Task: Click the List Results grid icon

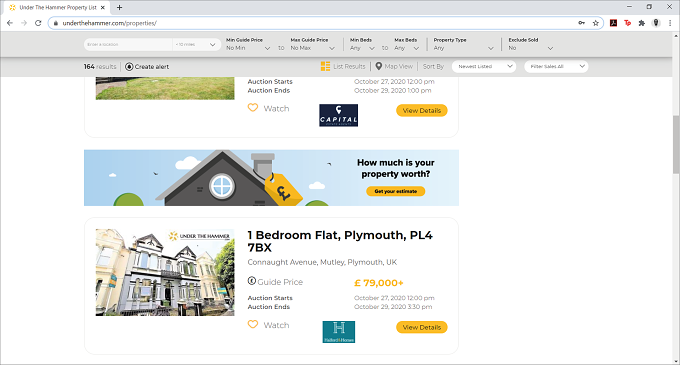Action: (x=325, y=66)
